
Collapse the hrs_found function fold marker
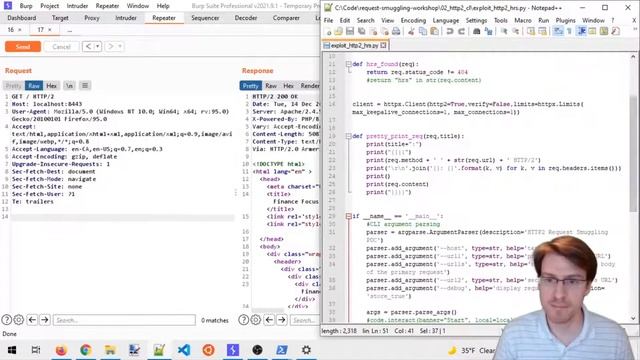(349, 64)
